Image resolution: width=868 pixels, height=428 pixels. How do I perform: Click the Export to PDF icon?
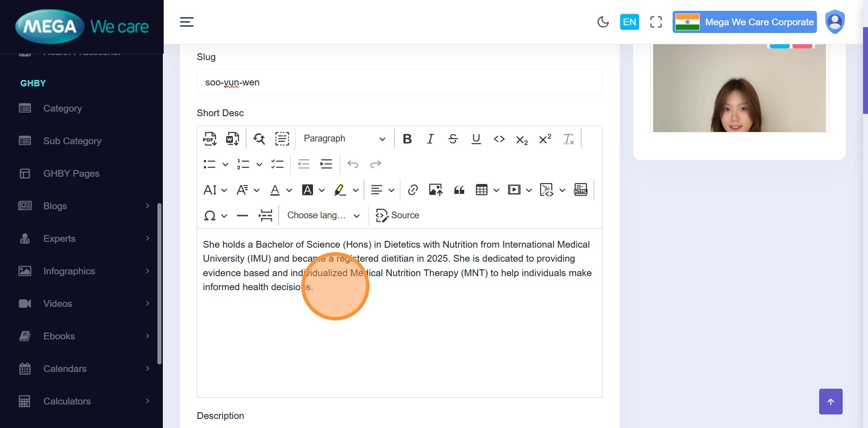209,139
